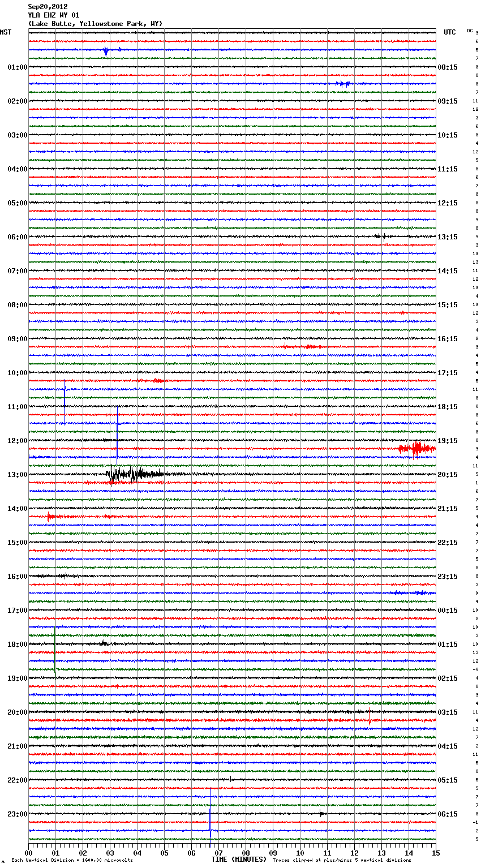Viewport: 481px width, 868px height.
Task: Click the 15:15 UTC time label
Action: tap(448, 305)
